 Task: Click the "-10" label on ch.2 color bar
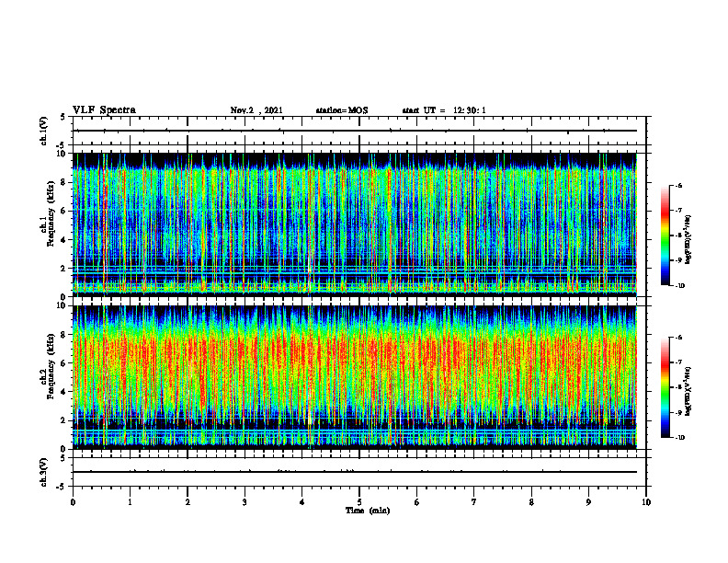coord(680,438)
